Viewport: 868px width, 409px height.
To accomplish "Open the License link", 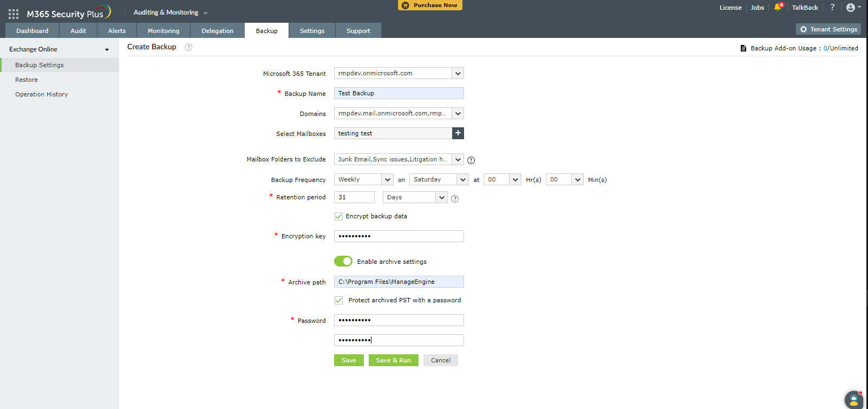I will click(730, 8).
